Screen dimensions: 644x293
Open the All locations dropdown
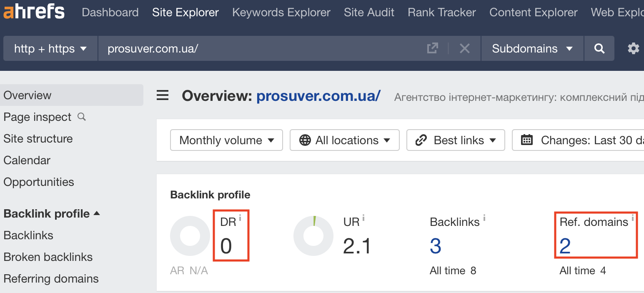point(344,140)
